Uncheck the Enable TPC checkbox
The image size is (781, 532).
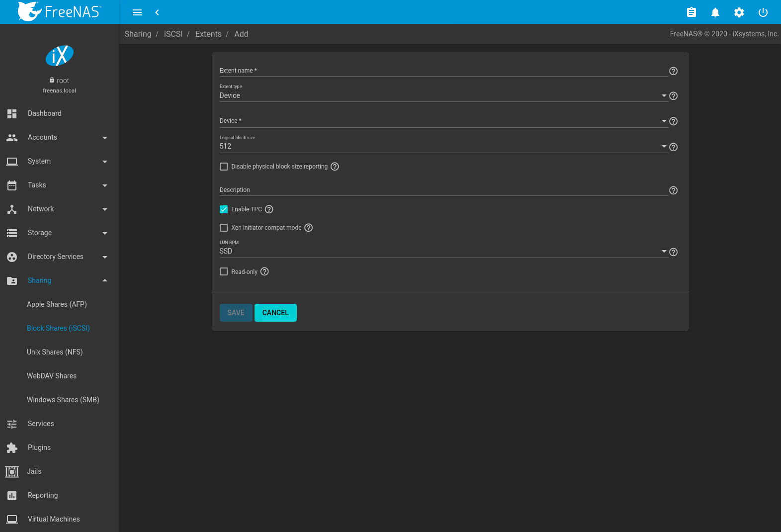pos(224,209)
